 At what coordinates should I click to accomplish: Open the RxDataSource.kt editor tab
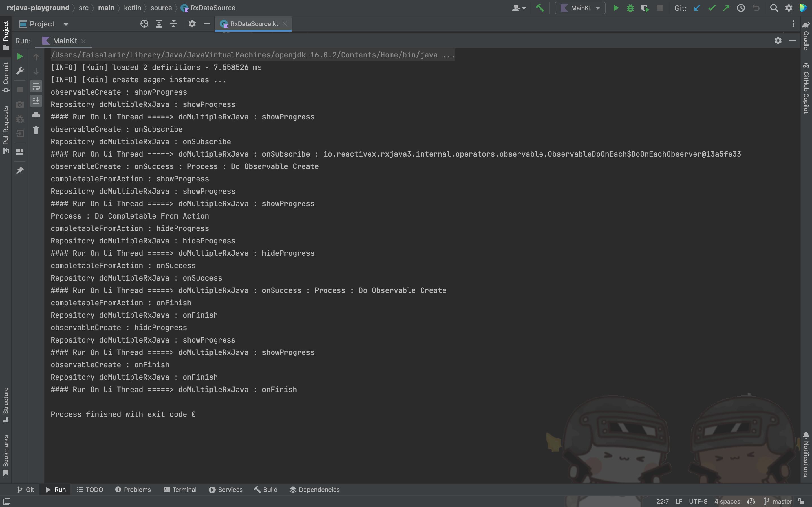254,24
